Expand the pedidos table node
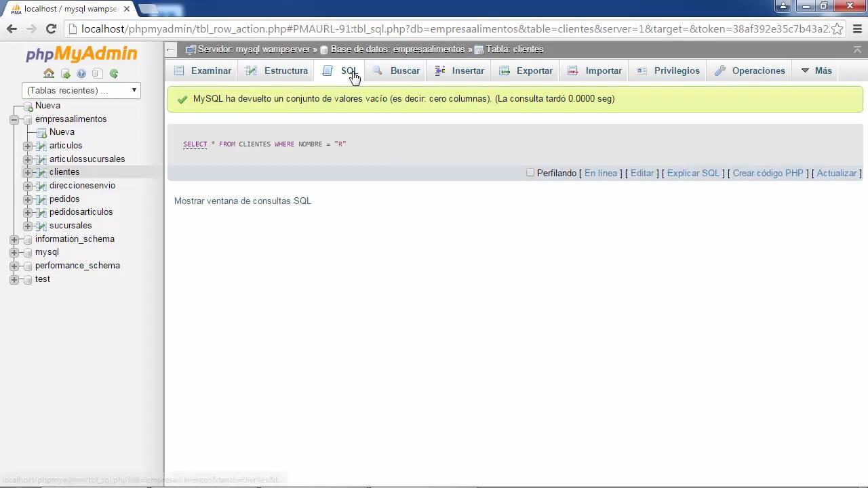The width and height of the screenshot is (868, 488). tap(28, 199)
